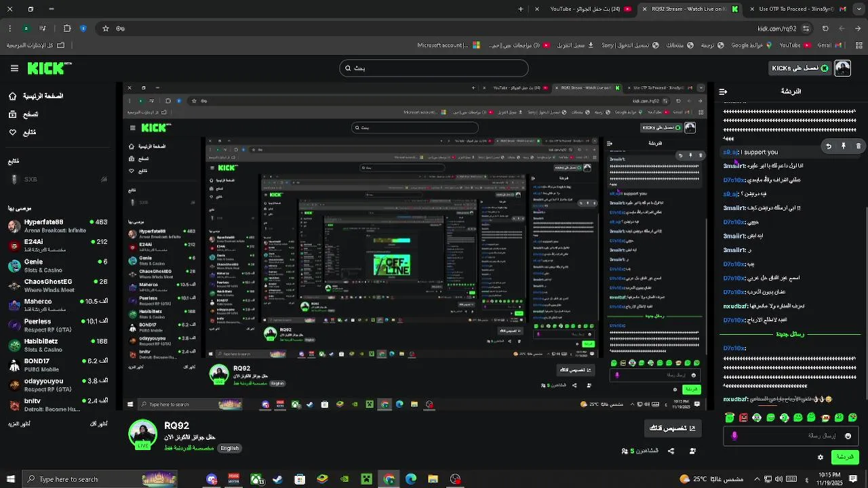
Task: Open the ChaosGhostEG channel
Action: click(58, 285)
